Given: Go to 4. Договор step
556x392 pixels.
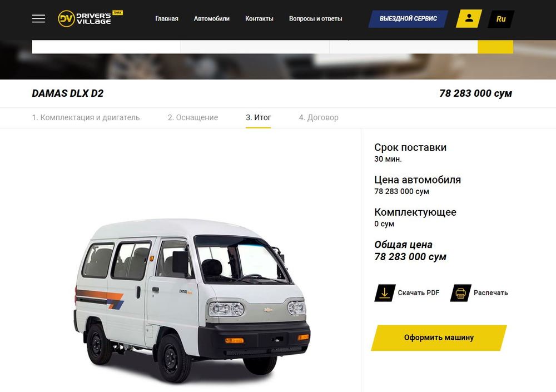Looking at the screenshot, I should [x=319, y=117].
